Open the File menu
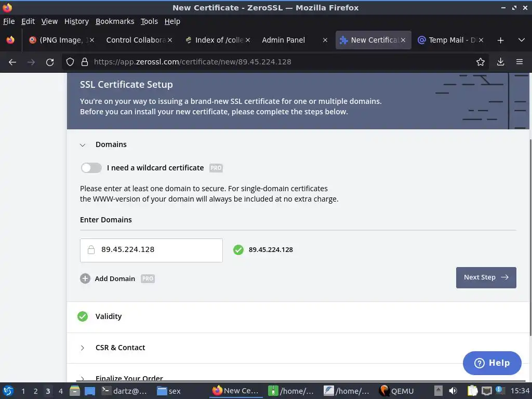Viewport: 532px width, 399px height. click(9, 21)
